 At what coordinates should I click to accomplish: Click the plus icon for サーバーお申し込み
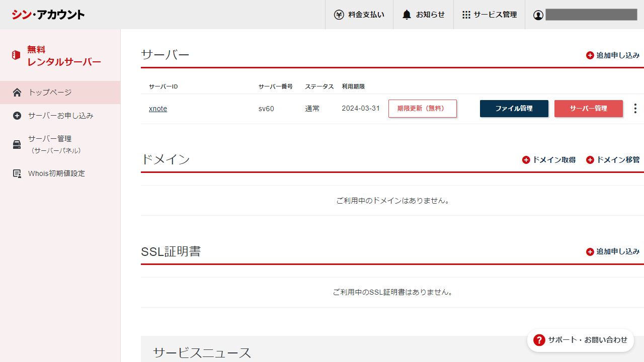(17, 116)
